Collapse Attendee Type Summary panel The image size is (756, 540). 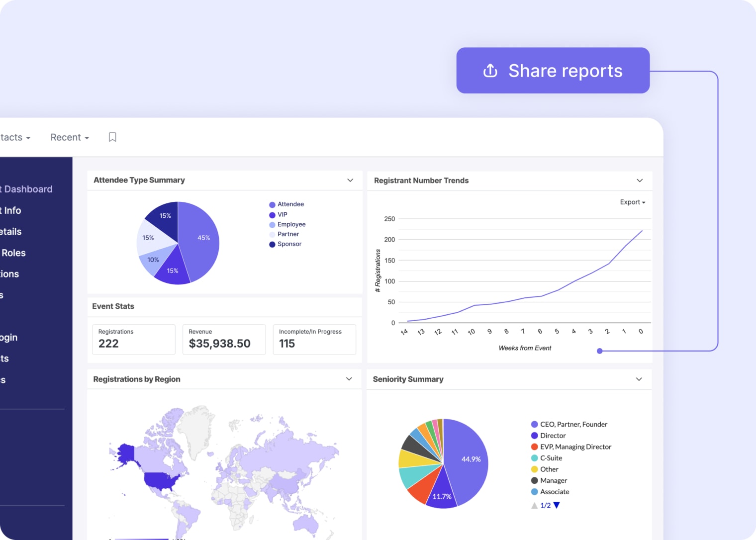350,180
